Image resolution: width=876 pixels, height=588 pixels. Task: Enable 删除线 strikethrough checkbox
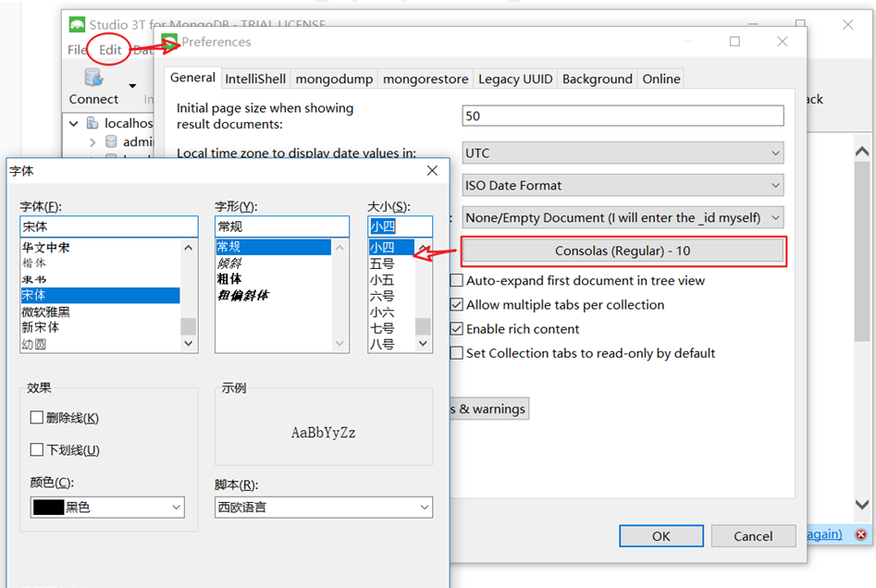coord(37,417)
